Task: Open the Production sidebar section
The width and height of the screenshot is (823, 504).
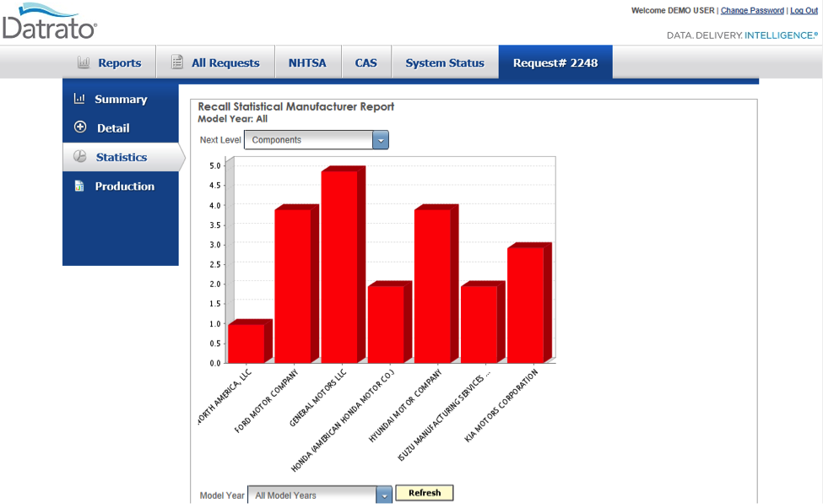Action: [x=121, y=187]
